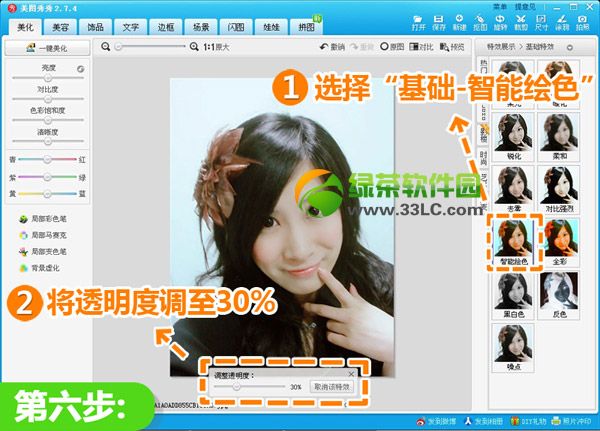Click the transparency slider in popup
The width and height of the screenshot is (600, 431).
pyautogui.click(x=249, y=387)
